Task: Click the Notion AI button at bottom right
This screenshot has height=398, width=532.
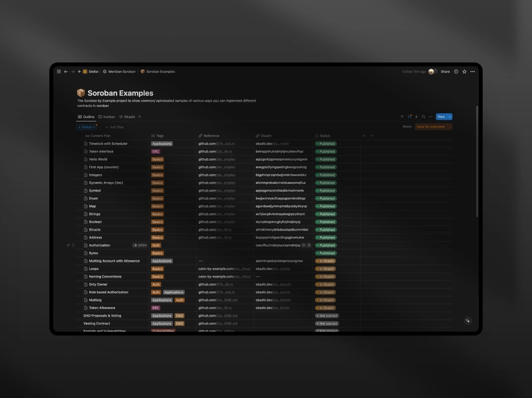Action: (x=468, y=321)
